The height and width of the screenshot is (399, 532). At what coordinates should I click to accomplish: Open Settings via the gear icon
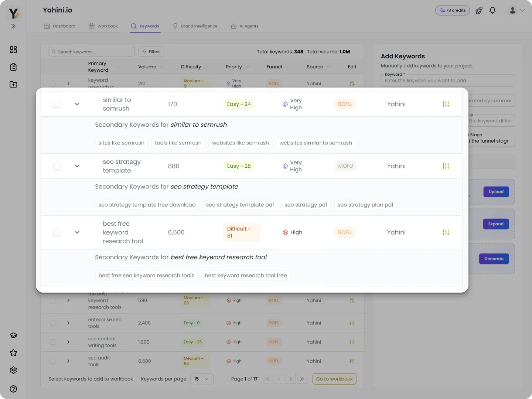pyautogui.click(x=13, y=370)
